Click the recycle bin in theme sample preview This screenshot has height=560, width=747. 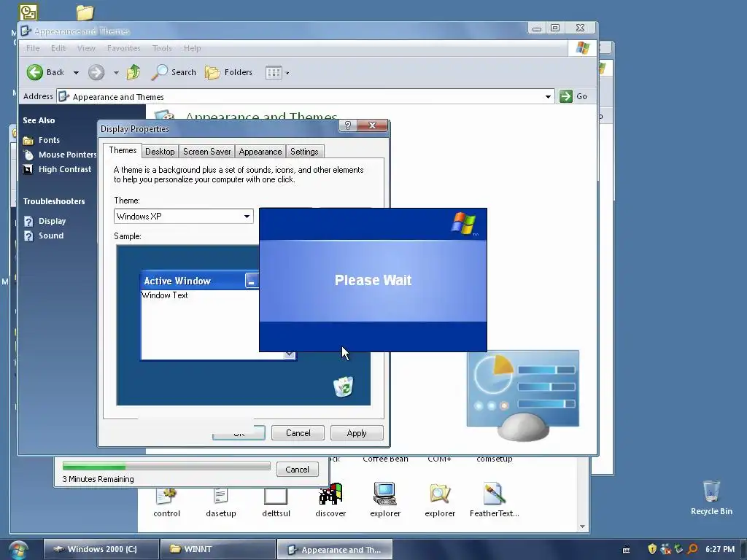pyautogui.click(x=344, y=386)
